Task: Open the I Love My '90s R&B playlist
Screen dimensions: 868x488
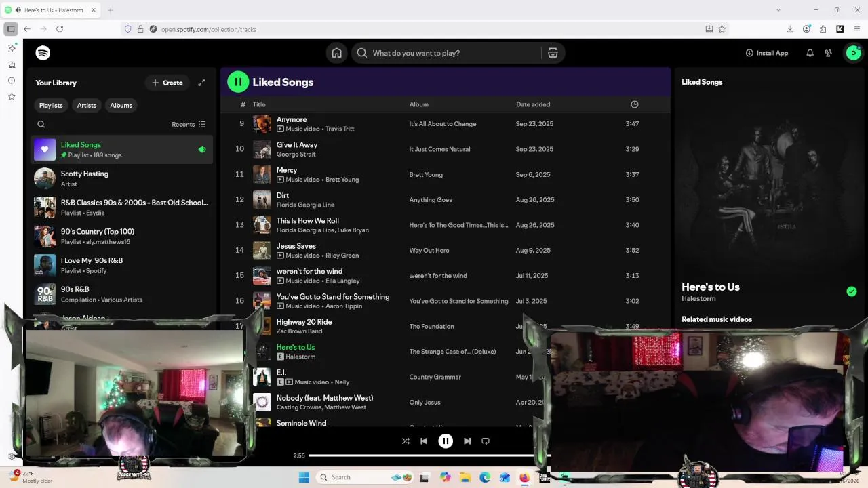Action: pos(122,265)
